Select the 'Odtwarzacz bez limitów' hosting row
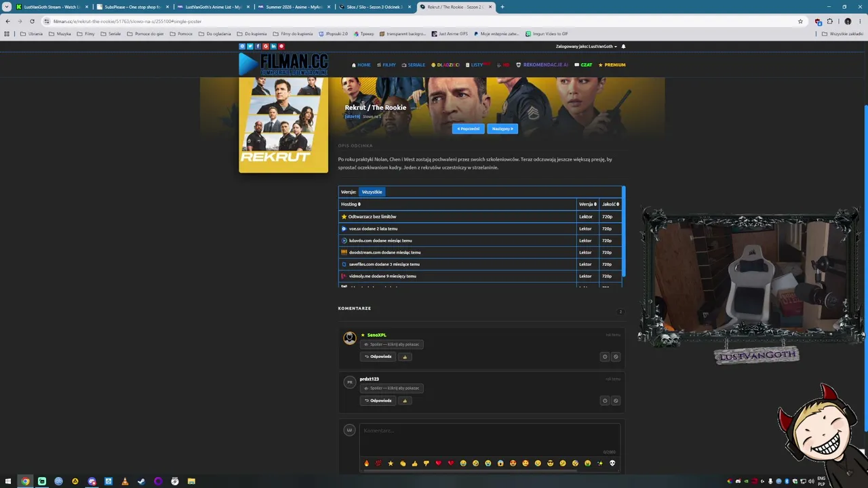This screenshot has height=488, width=868. point(480,217)
